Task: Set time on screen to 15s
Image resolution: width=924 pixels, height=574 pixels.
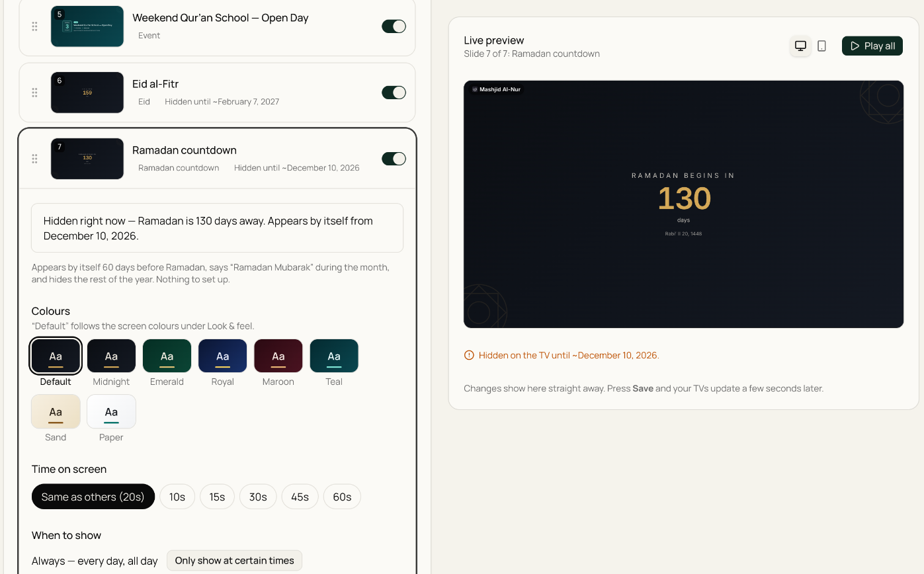Action: coord(217,497)
